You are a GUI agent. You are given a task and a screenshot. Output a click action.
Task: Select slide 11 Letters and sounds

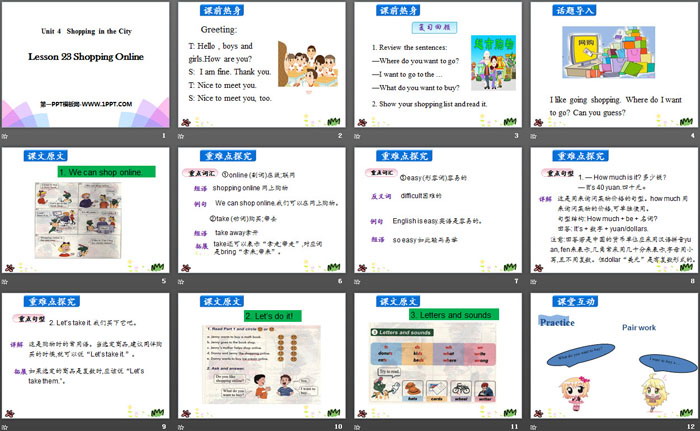click(438, 356)
